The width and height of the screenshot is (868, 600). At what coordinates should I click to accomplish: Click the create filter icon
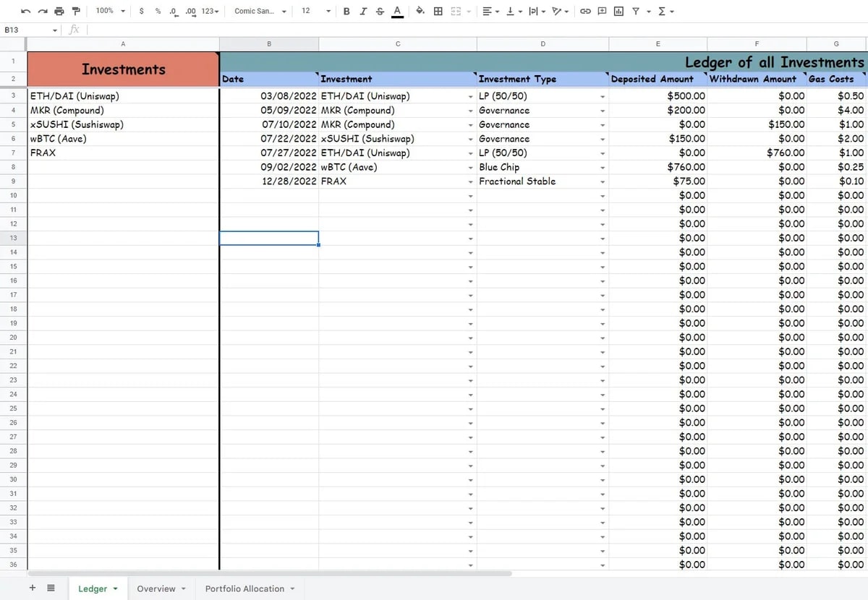coord(636,12)
